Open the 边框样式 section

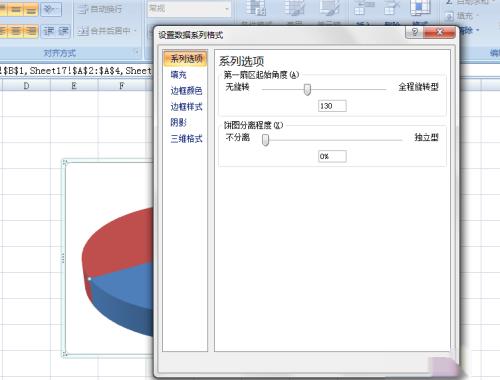pos(186,107)
